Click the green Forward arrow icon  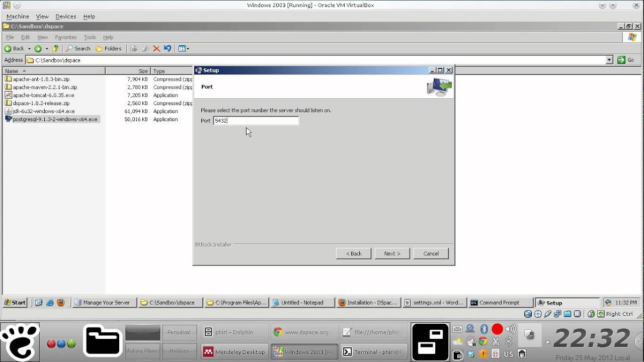pos(38,49)
